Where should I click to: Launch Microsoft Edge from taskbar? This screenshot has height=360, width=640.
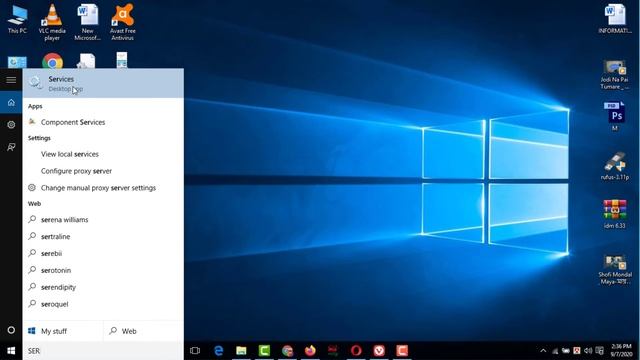pyautogui.click(x=218, y=351)
